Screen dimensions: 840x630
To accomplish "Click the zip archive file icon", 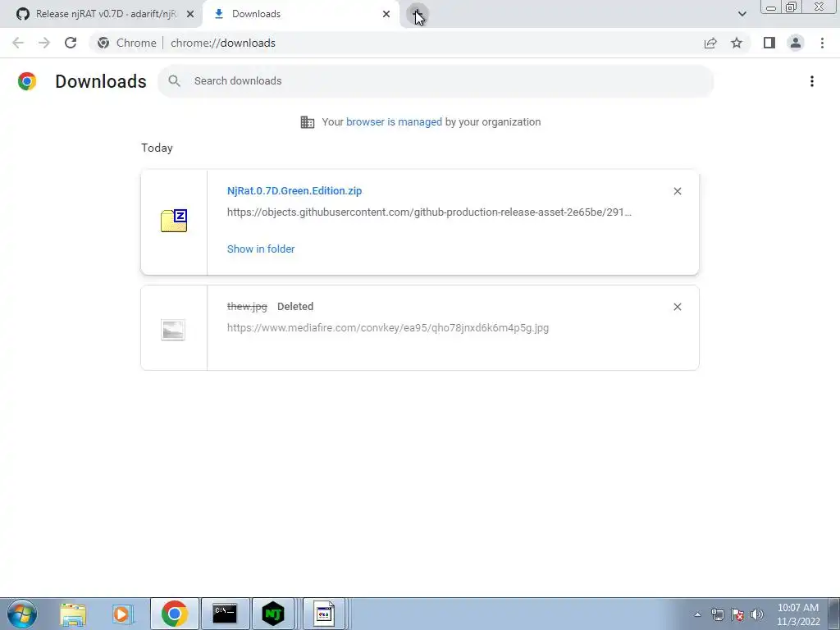I will point(174,221).
